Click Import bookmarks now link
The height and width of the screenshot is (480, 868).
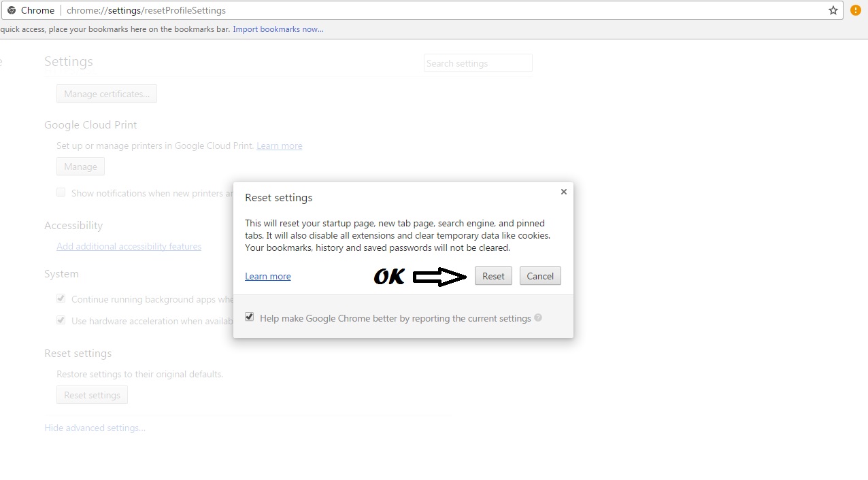click(278, 29)
